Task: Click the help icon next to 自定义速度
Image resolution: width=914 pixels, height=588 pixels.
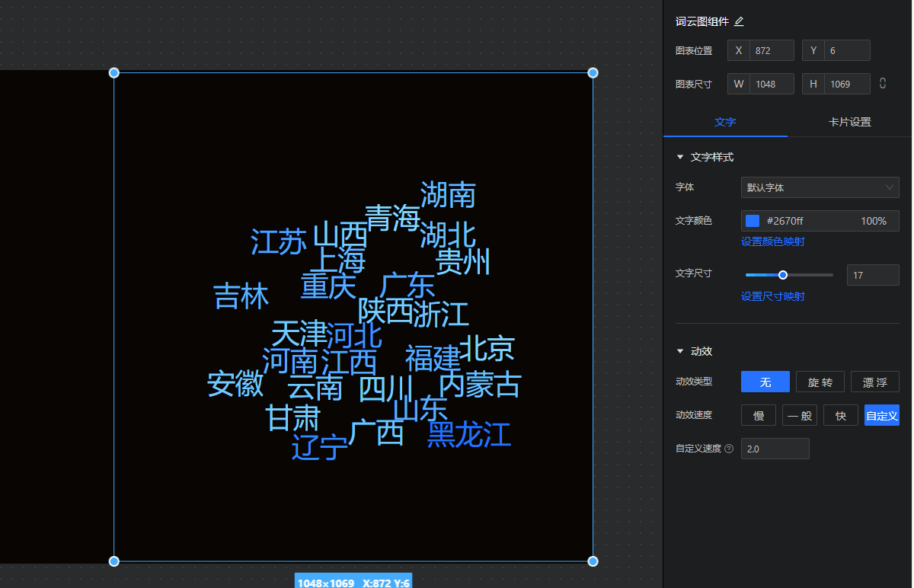Action: coord(729,449)
